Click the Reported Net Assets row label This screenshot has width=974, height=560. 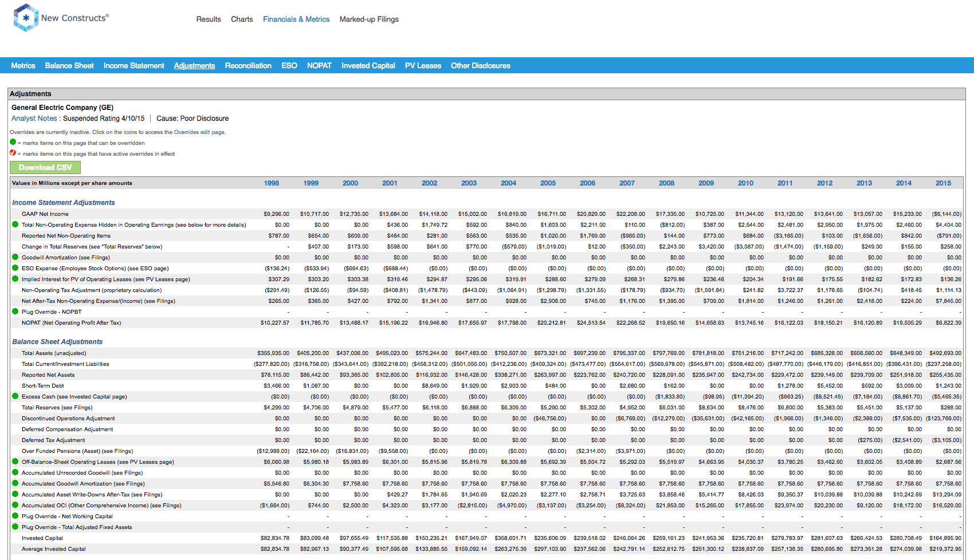point(48,374)
